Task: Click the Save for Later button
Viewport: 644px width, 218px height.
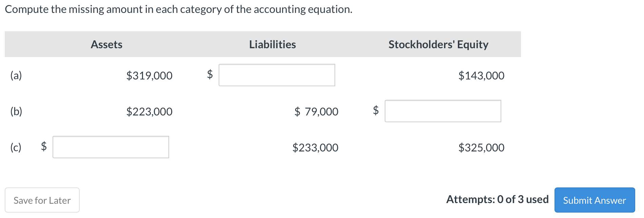Action: [42, 200]
